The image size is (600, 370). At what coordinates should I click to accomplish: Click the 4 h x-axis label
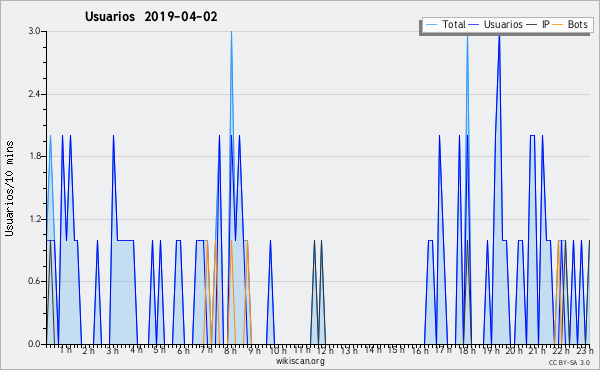[x=136, y=350]
